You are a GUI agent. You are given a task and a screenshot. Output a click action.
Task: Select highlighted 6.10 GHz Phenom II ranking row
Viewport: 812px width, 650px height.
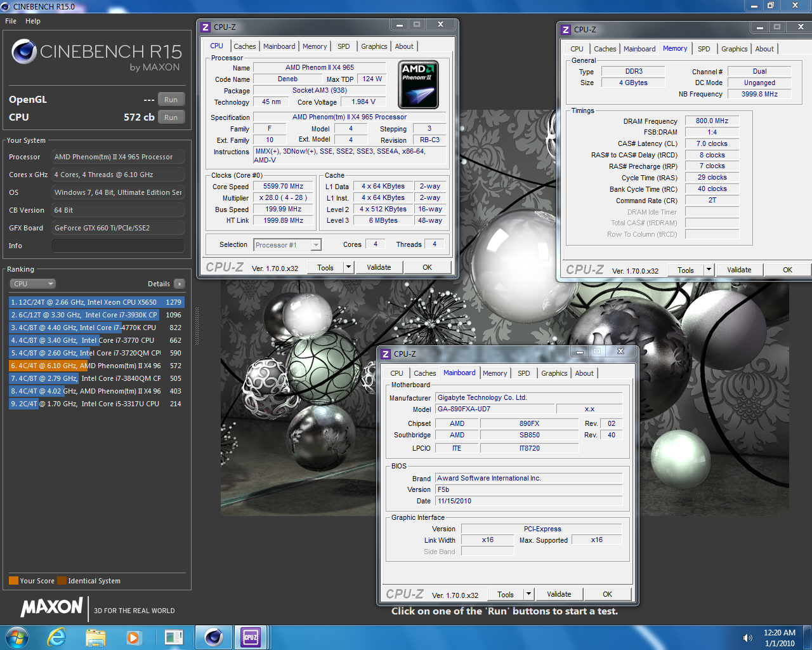pos(96,366)
